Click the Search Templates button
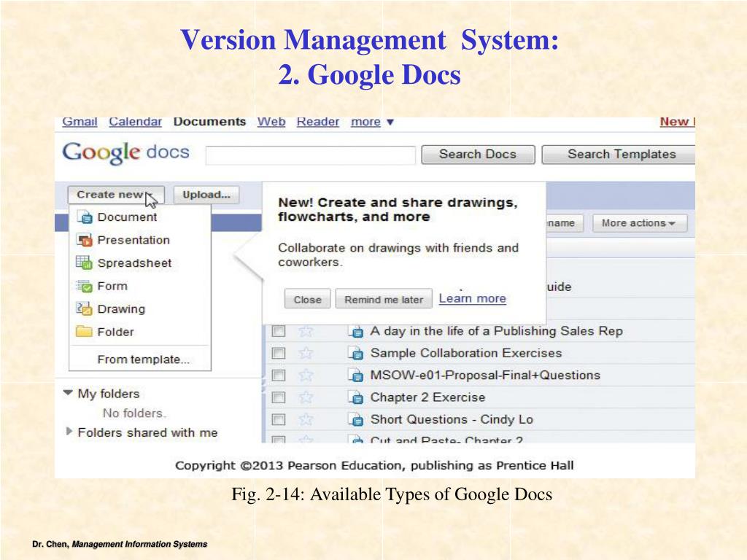 [x=619, y=155]
